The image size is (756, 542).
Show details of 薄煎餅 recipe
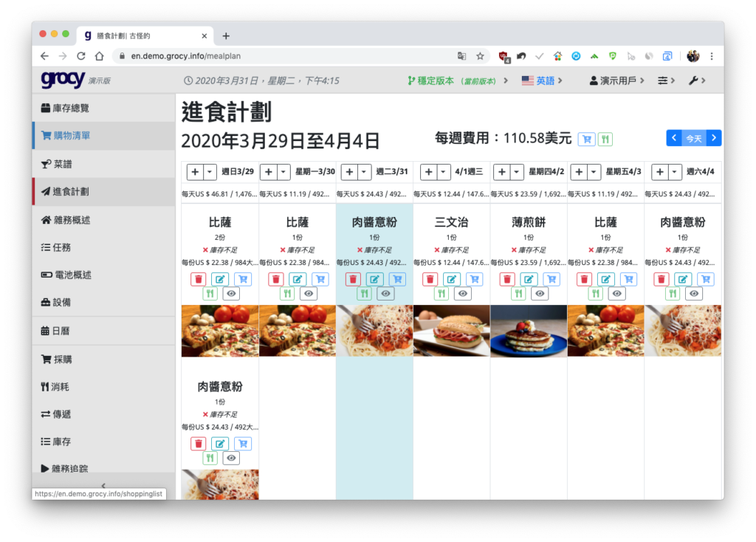click(x=540, y=293)
